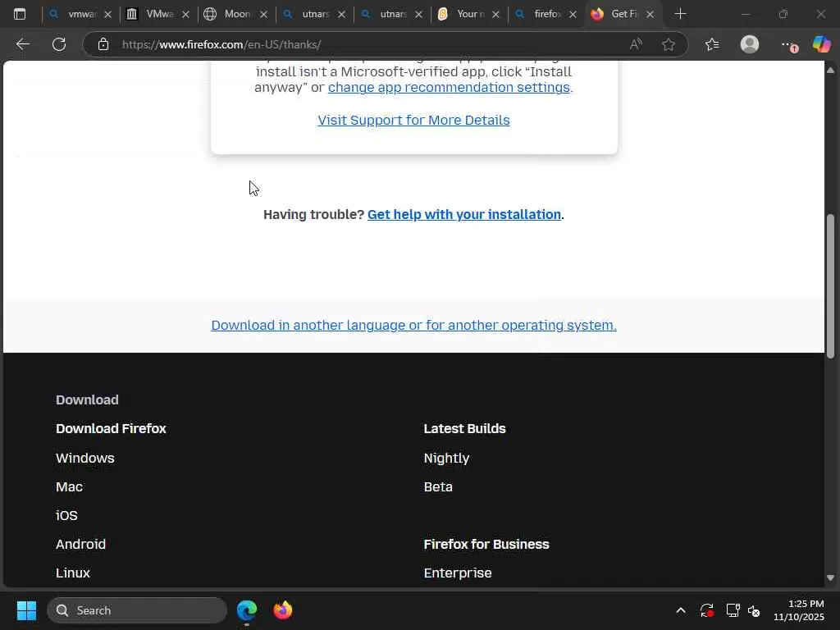
Task: Click the taskbar Search box
Action: coord(137,610)
